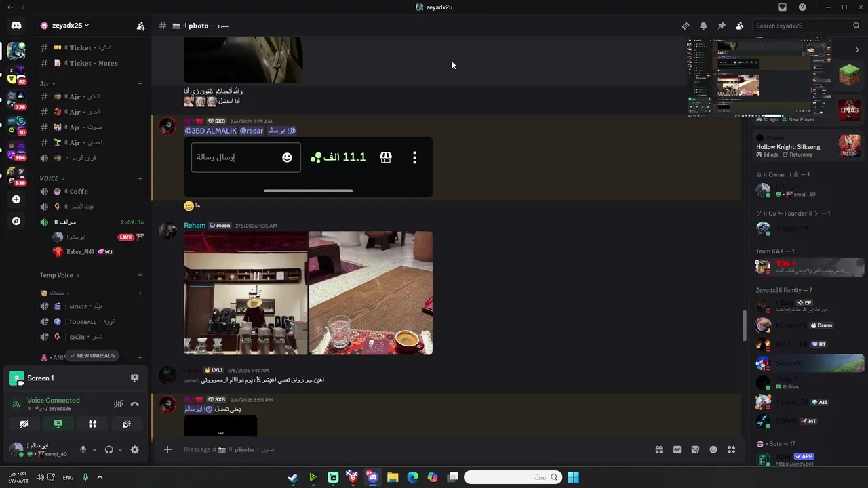
Task: Toggle noise suppression icon
Action: (x=118, y=404)
